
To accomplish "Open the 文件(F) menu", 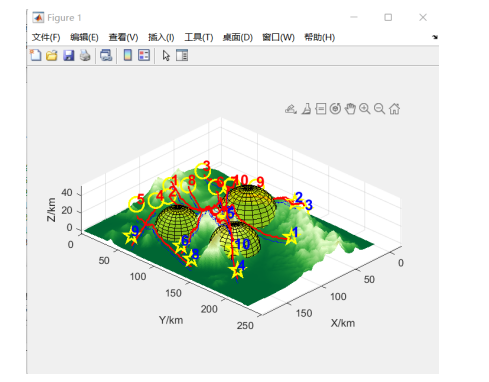I will pyautogui.click(x=46, y=37).
